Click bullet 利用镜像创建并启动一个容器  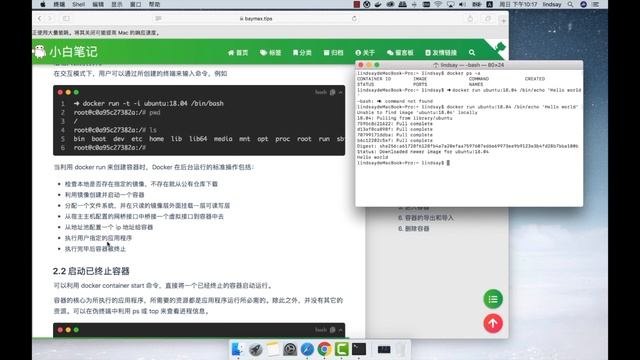(x=104, y=195)
